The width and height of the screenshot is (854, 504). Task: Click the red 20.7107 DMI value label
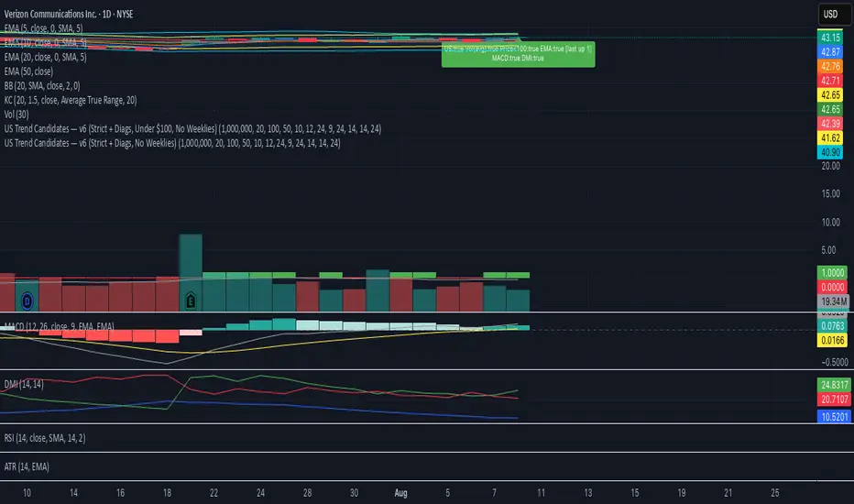[x=834, y=400]
